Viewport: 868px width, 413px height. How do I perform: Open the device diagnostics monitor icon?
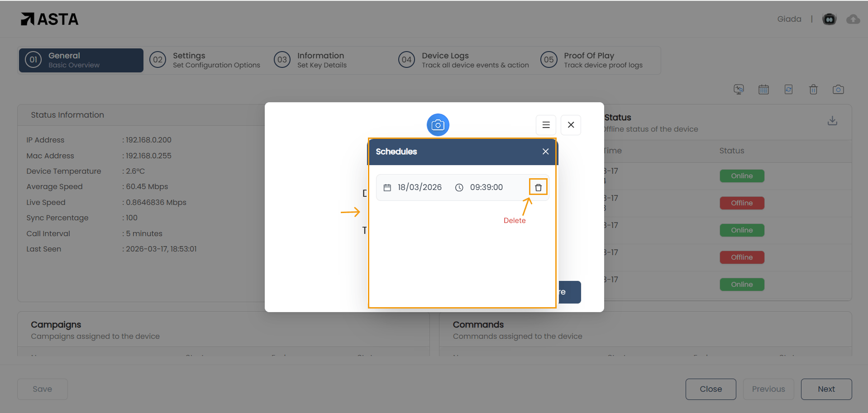click(x=739, y=90)
